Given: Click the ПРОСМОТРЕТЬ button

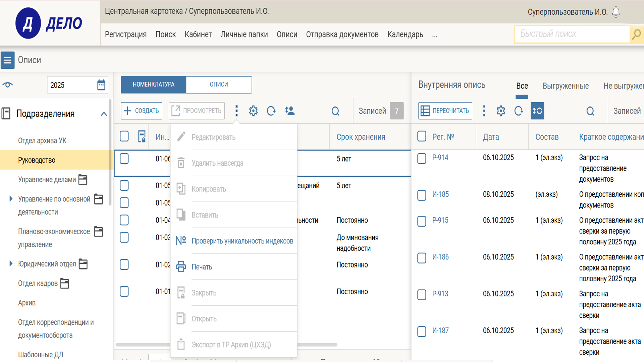Looking at the screenshot, I should pyautogui.click(x=197, y=111).
